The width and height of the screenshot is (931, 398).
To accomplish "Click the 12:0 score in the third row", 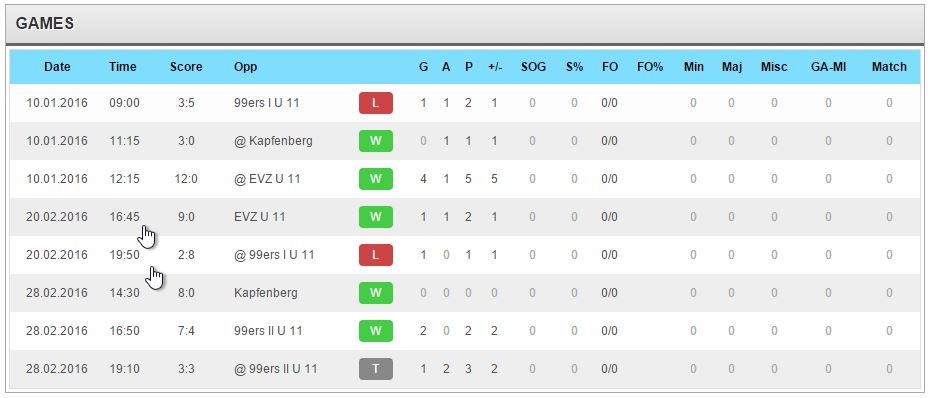I will point(186,179).
